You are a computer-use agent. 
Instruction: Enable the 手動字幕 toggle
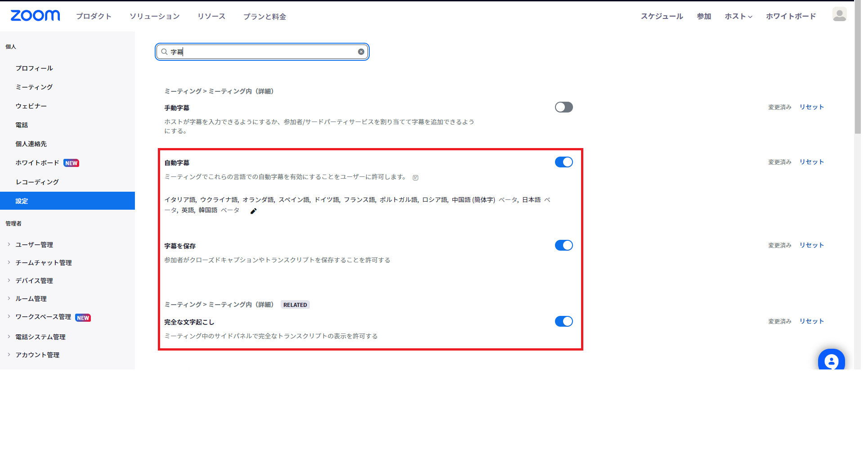564,107
